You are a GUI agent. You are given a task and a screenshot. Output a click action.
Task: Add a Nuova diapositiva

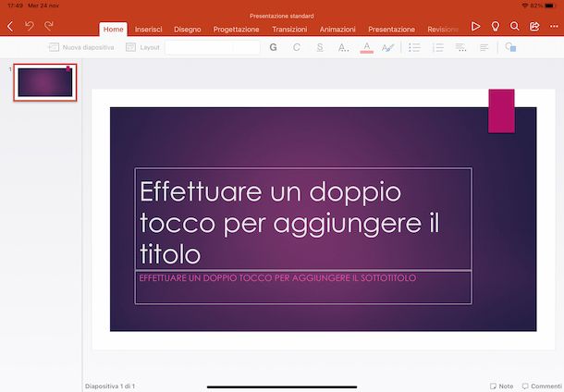point(81,47)
